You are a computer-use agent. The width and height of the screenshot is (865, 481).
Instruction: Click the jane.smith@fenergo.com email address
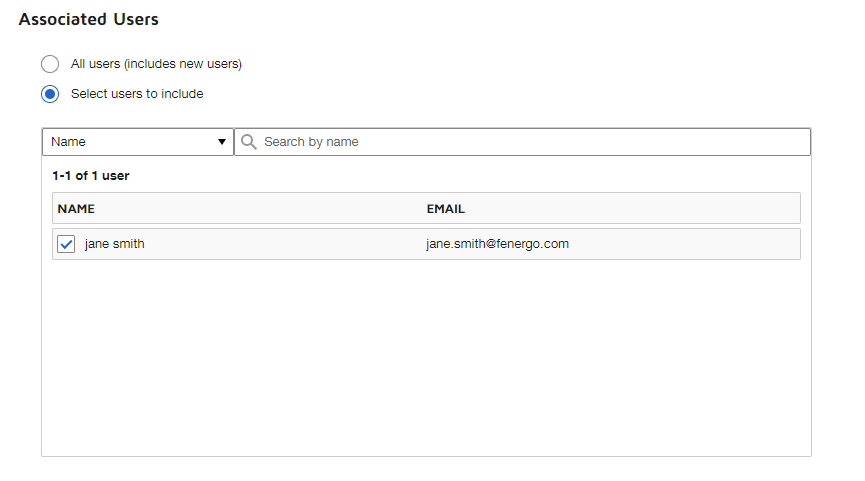(x=497, y=244)
